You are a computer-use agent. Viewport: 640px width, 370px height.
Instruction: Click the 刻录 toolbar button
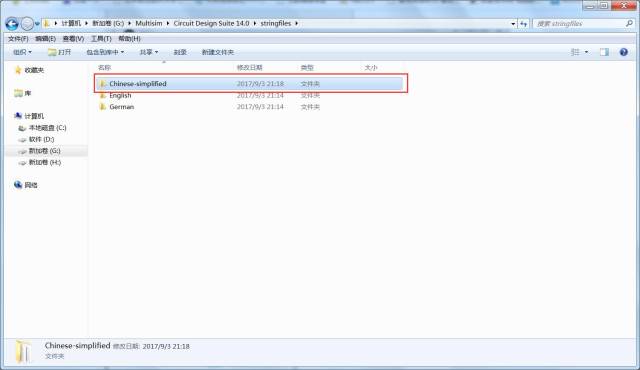click(180, 52)
